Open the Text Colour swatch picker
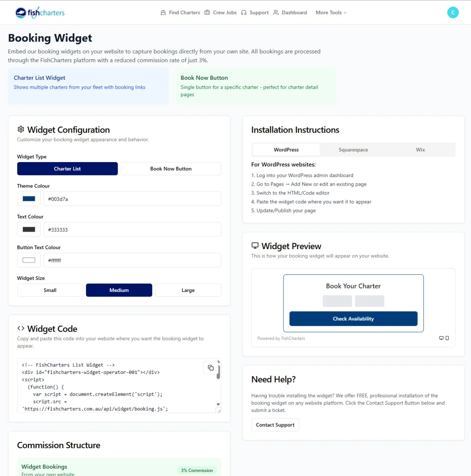 click(29, 230)
